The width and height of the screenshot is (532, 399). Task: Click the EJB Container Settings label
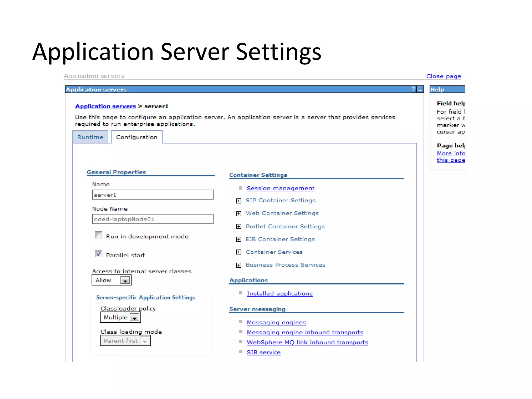(280, 239)
